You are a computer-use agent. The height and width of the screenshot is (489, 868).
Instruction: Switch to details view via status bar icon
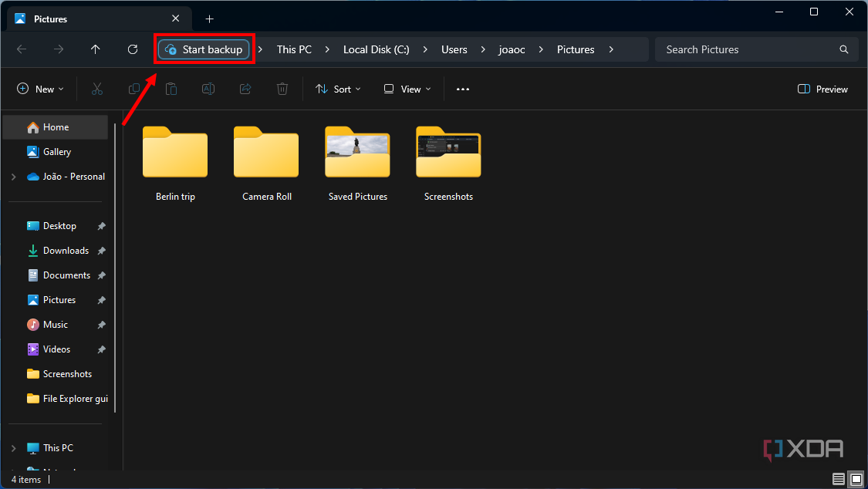838,479
